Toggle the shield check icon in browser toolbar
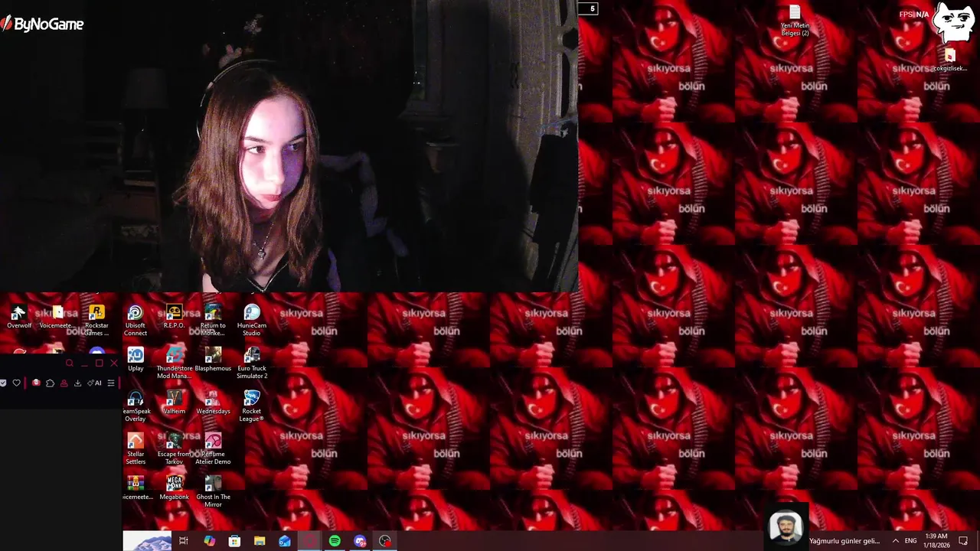This screenshot has width=980, height=551. click(3, 383)
